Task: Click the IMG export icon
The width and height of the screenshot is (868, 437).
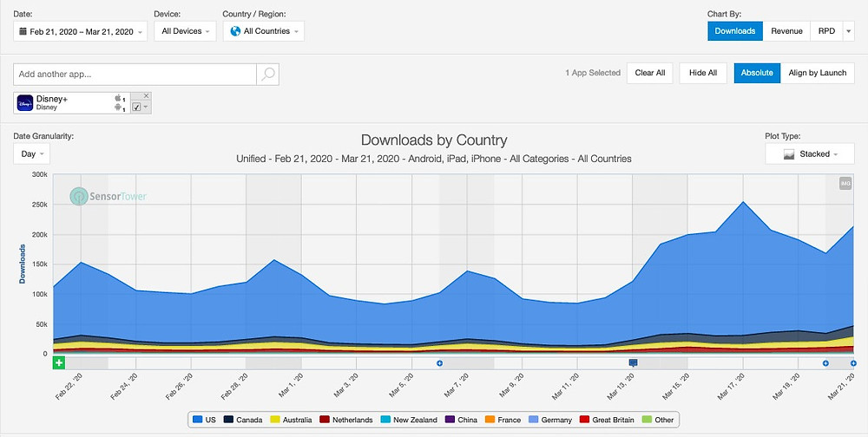Action: click(845, 184)
